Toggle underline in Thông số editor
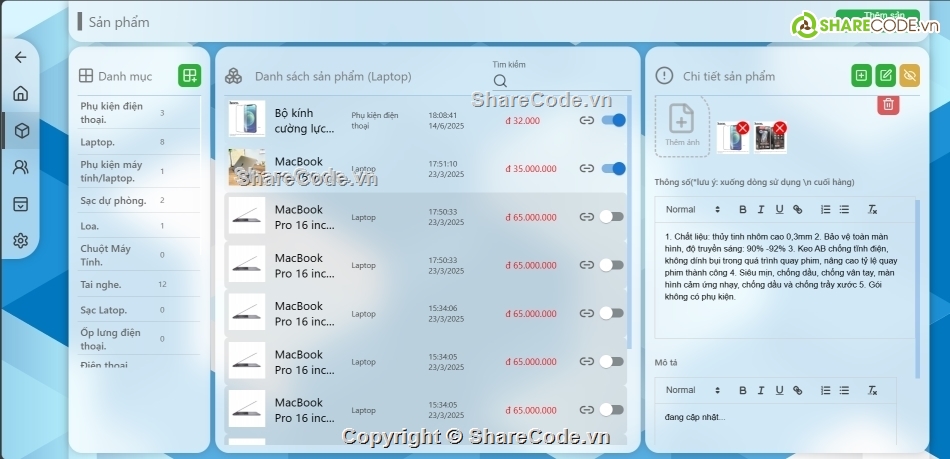 point(779,210)
